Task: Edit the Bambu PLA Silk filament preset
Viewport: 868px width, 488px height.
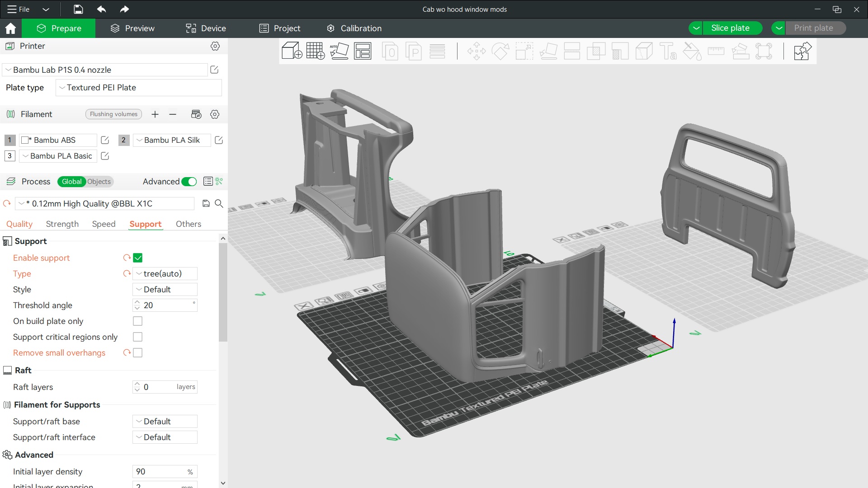Action: pyautogui.click(x=219, y=140)
